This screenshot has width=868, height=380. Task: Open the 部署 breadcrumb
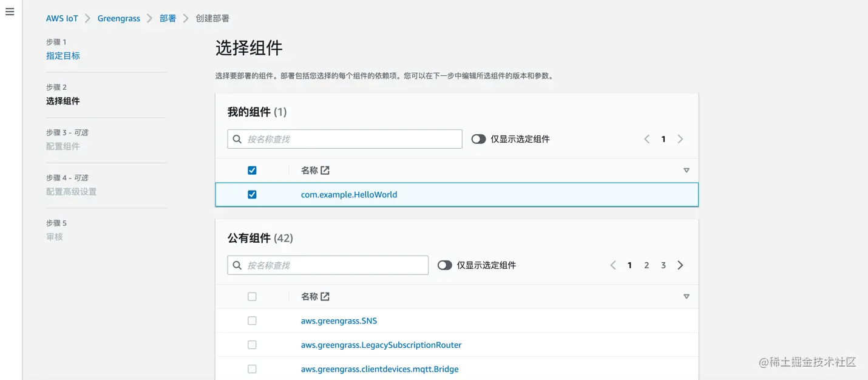pyautogui.click(x=168, y=18)
